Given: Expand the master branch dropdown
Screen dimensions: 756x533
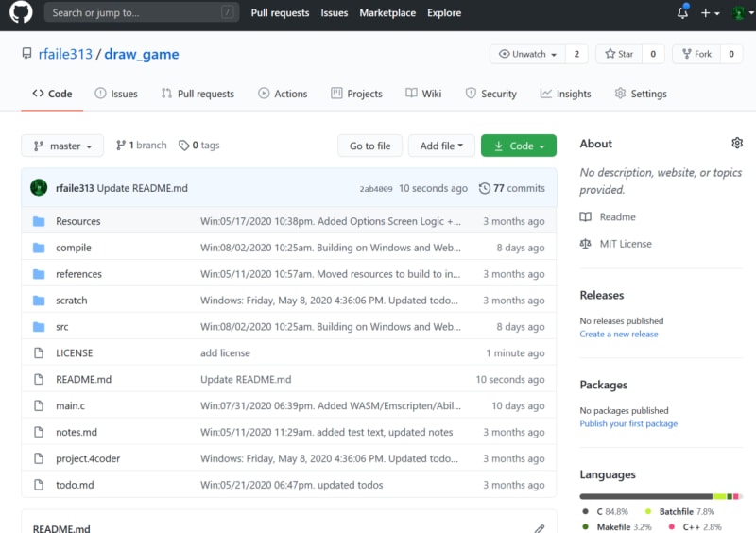Looking at the screenshot, I should [62, 146].
